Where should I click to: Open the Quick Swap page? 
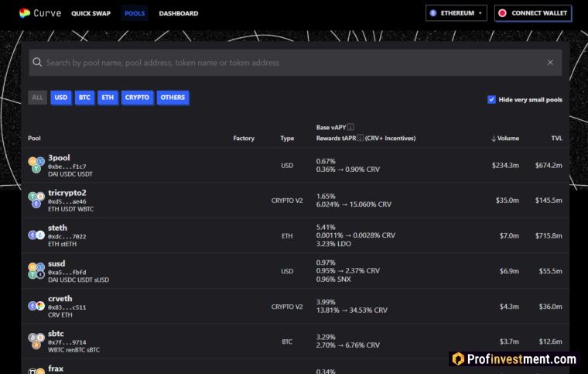tap(91, 13)
